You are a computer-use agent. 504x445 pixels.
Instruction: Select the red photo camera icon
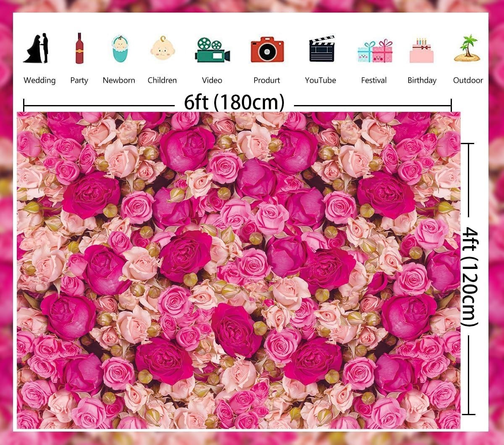pyautogui.click(x=267, y=50)
